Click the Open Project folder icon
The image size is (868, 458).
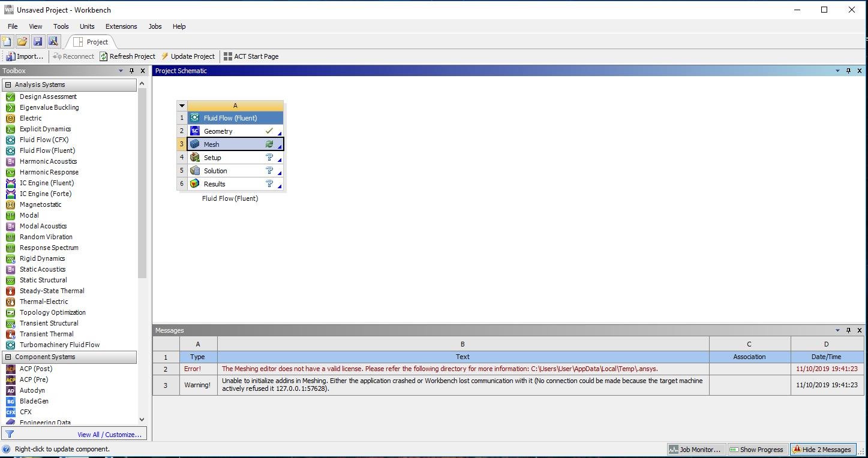pos(22,41)
